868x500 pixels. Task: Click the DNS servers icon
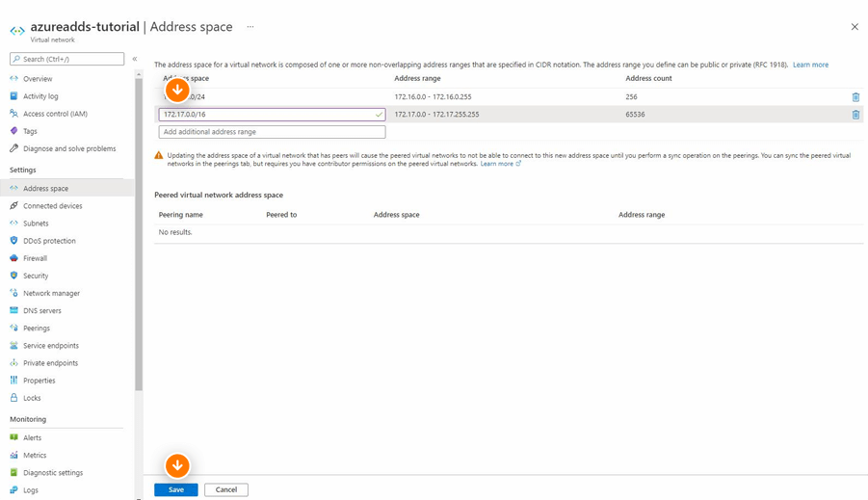tap(13, 310)
